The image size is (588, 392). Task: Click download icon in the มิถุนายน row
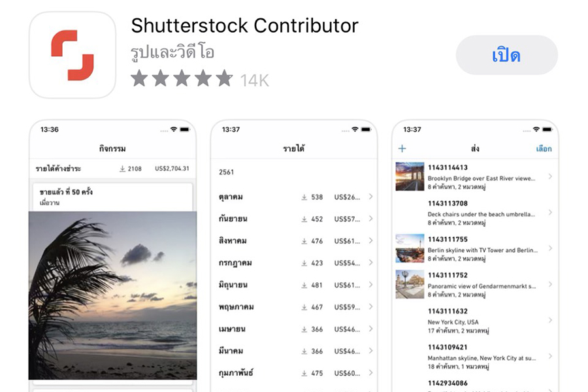[304, 285]
